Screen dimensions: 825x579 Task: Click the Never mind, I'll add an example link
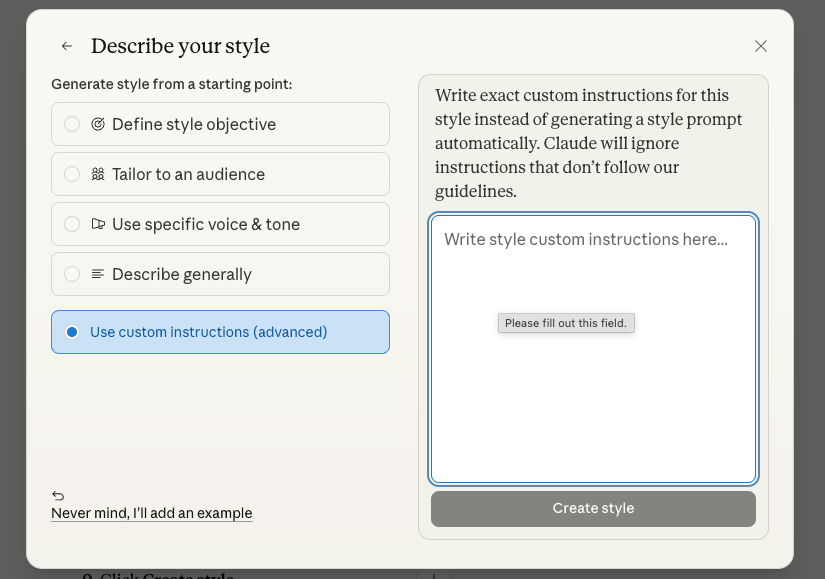(151, 513)
